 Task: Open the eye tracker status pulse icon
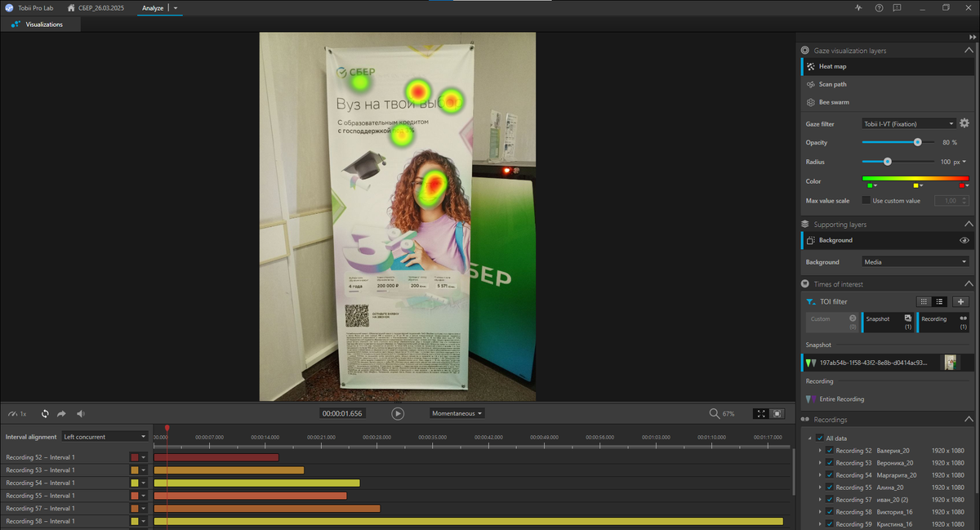(858, 7)
